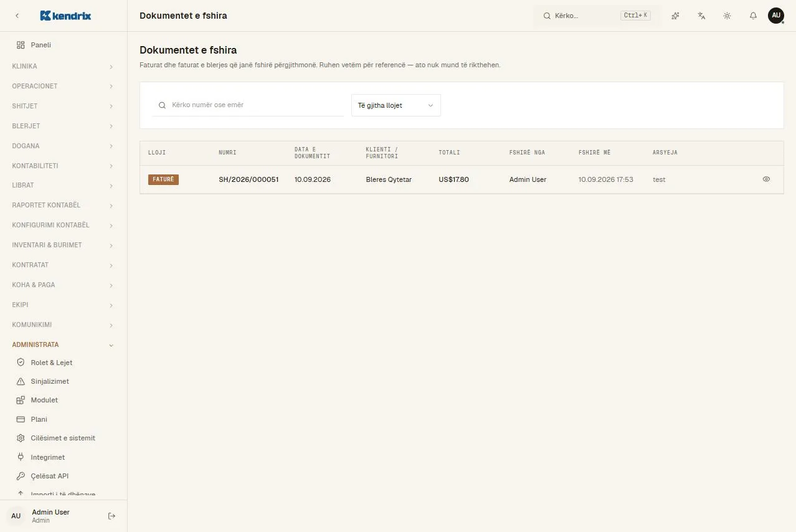Open Modulet page
Screen dimensions: 796x532
coord(64,400)
